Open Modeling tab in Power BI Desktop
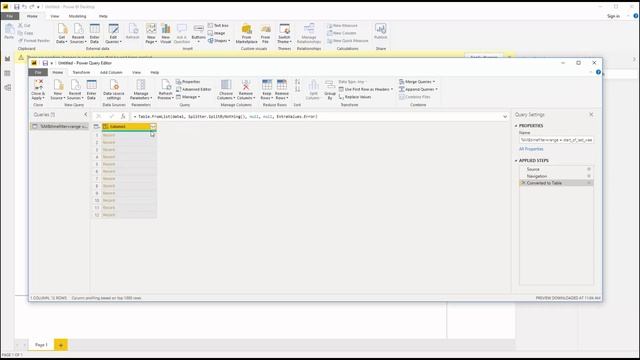 point(77,16)
